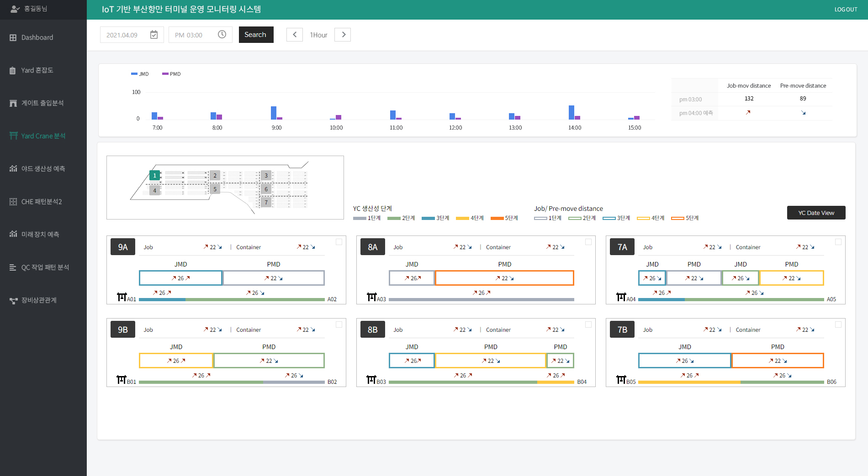
Task: Select the checkbox on the 7B card
Action: click(838, 324)
